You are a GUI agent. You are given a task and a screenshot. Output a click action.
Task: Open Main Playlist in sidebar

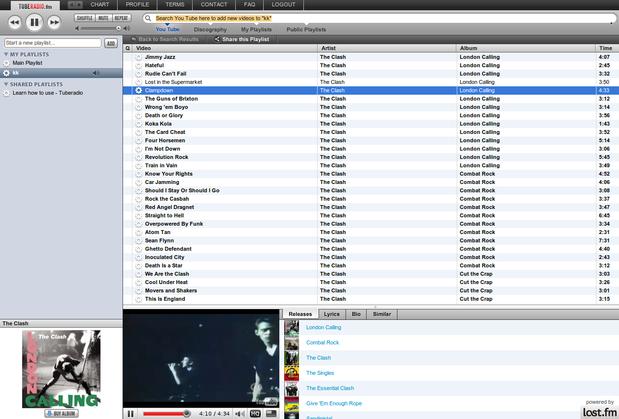[27, 63]
